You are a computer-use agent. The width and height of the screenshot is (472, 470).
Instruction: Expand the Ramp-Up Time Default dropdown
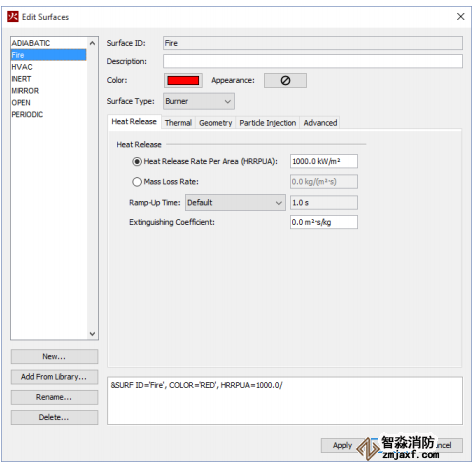235,203
